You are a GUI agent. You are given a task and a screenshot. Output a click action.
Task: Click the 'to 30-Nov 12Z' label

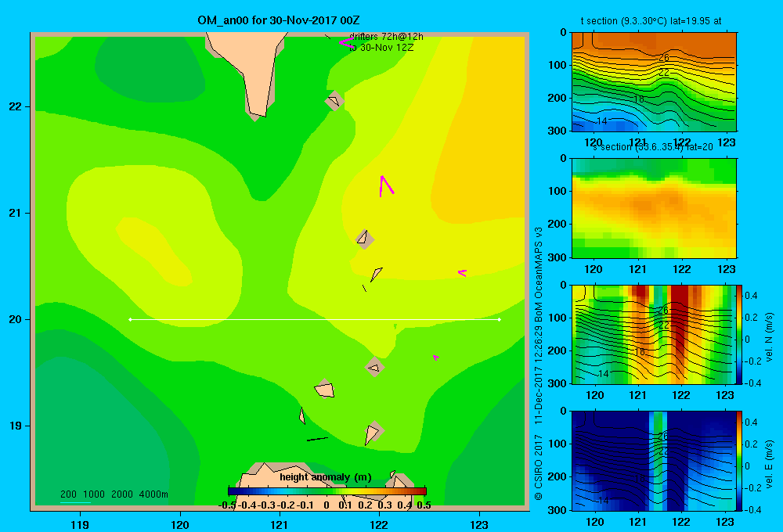381,48
